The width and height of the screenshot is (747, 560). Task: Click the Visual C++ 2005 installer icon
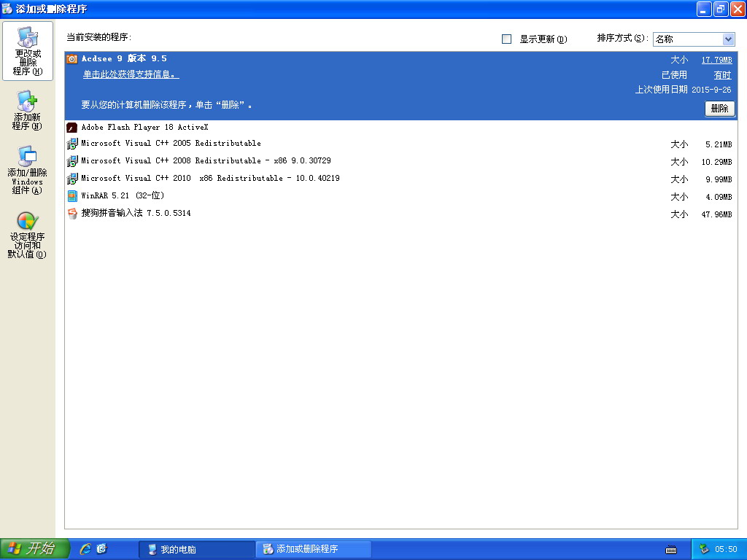(72, 144)
